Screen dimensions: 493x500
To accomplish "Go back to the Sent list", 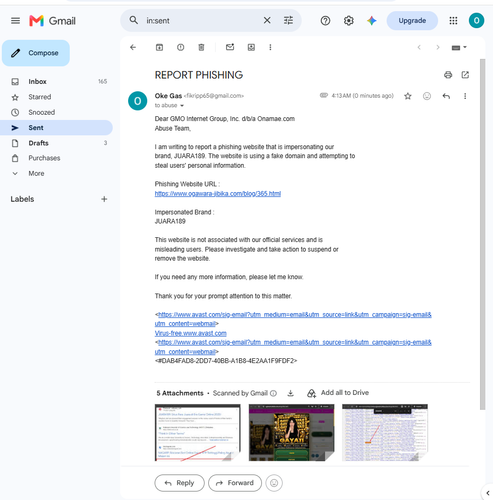I will pos(133,47).
